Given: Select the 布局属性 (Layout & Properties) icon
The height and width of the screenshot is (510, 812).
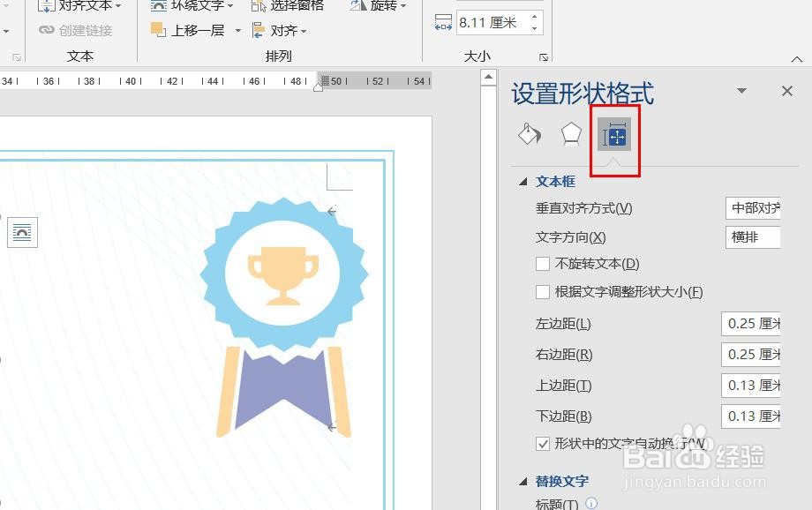Looking at the screenshot, I should (x=614, y=135).
